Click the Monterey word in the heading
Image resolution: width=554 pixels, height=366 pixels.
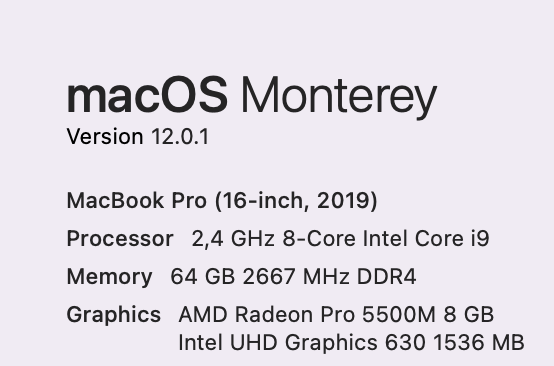339,98
